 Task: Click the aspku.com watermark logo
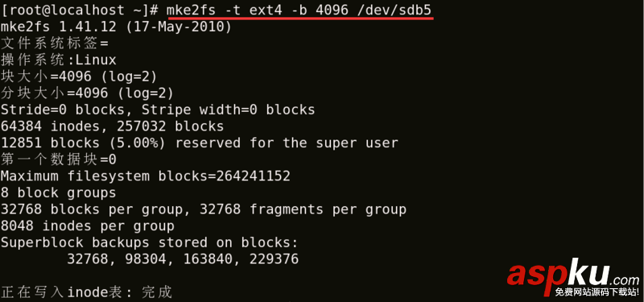click(x=572, y=276)
